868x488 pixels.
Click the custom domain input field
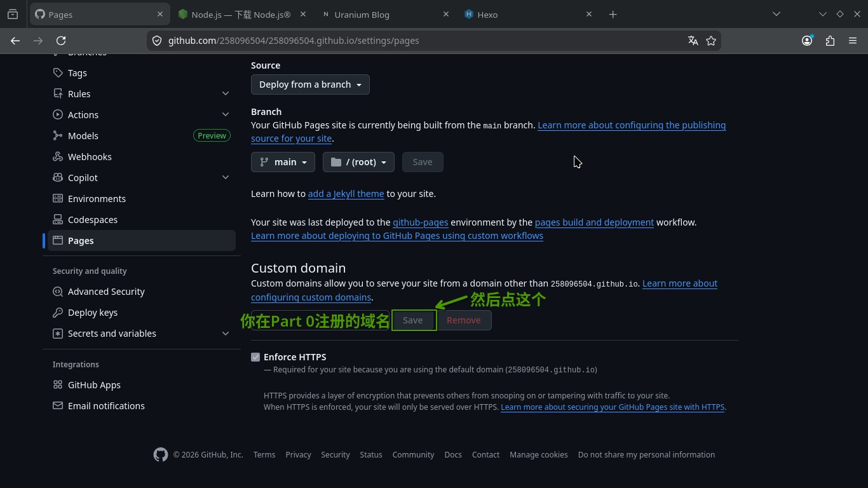coord(320,320)
